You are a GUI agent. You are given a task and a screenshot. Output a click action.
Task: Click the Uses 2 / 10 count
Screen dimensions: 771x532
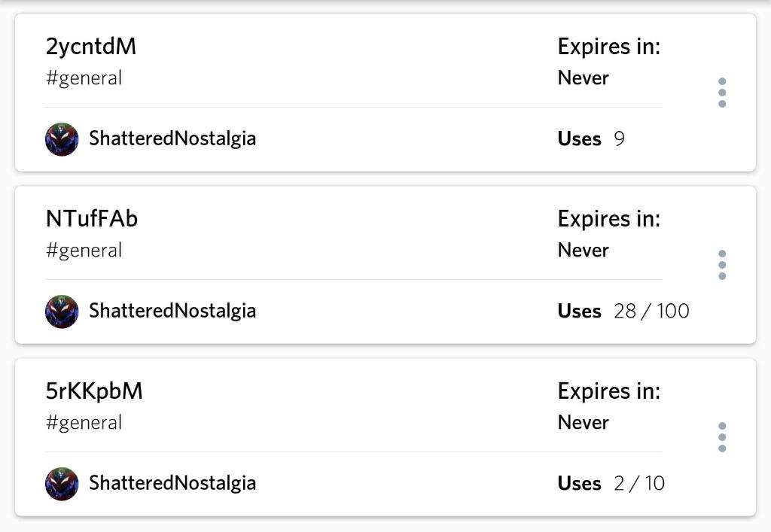tap(611, 484)
